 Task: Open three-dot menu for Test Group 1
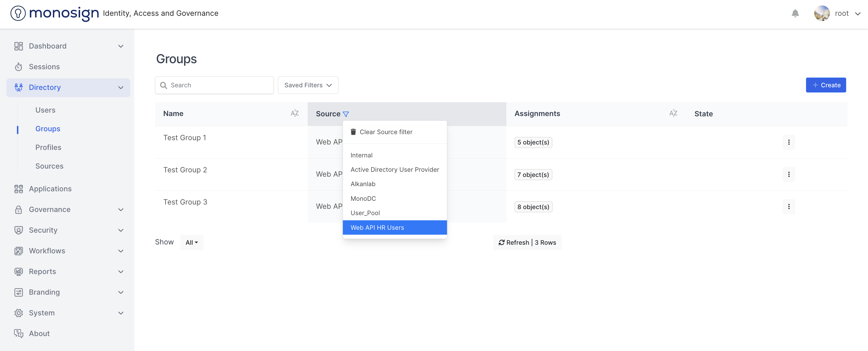788,142
